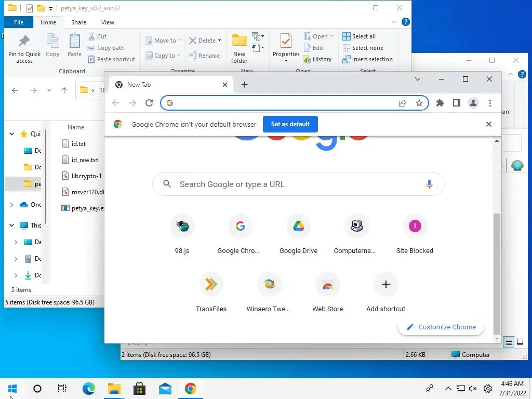Select id_raw.txt file

[81, 160]
